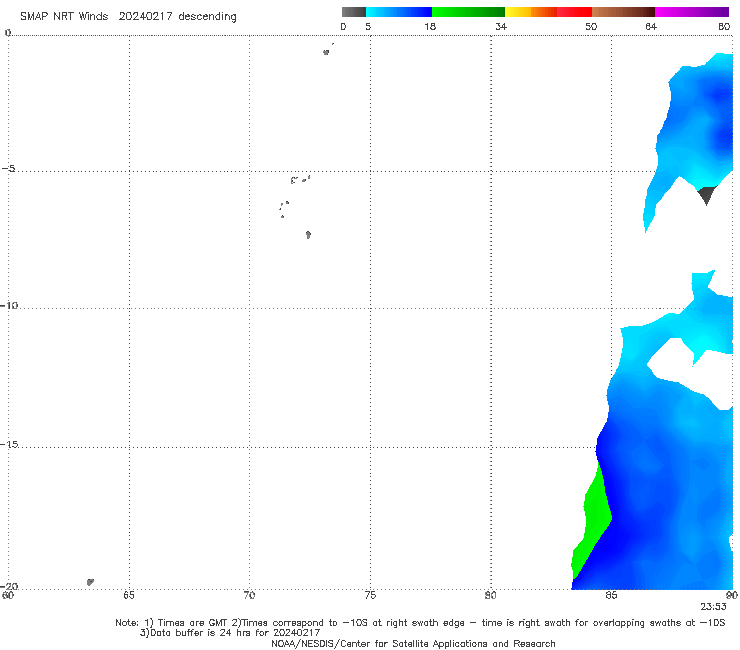The height and width of the screenshot is (650, 740).
Task: Click the small island near 63E, 20S
Action: pyautogui.click(x=90, y=582)
